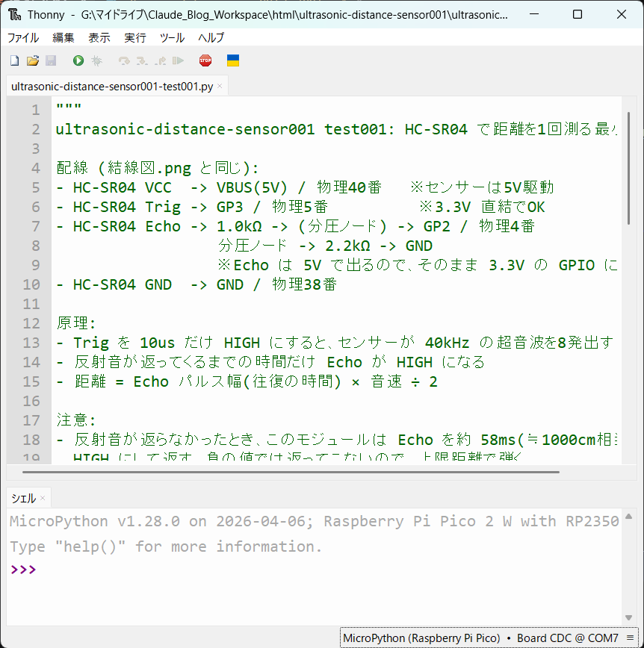This screenshot has width=644, height=648.
Task: Close the ultrasonic-distance-sensor001-test001.py tab
Action: (220, 86)
